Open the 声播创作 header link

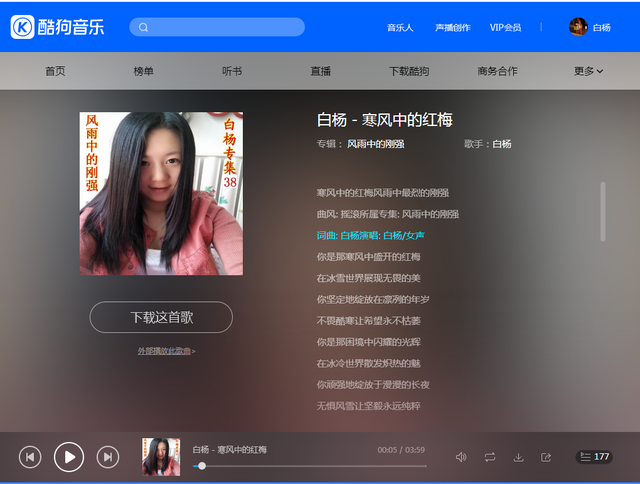coord(453,27)
